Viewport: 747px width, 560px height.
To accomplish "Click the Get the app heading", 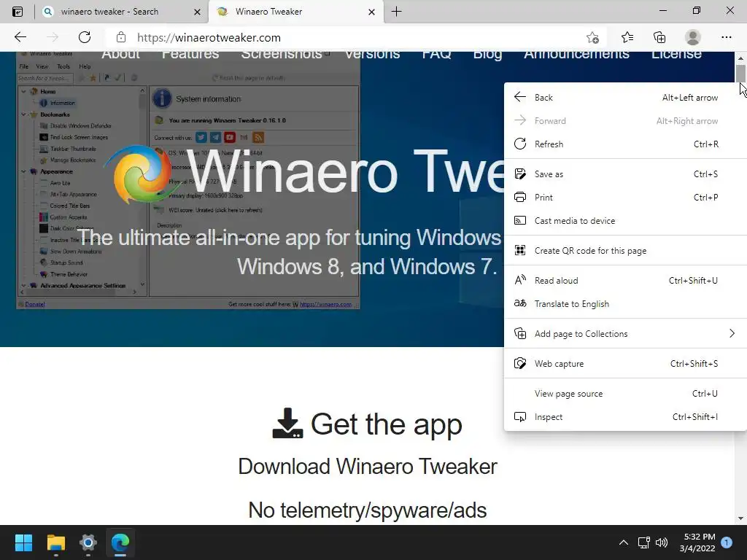I will pos(367,424).
